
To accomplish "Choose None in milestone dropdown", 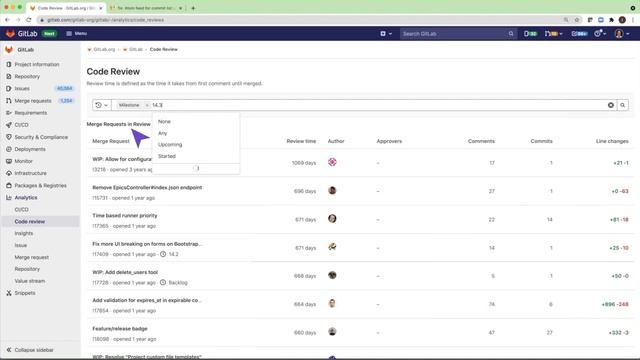I will pos(164,122).
